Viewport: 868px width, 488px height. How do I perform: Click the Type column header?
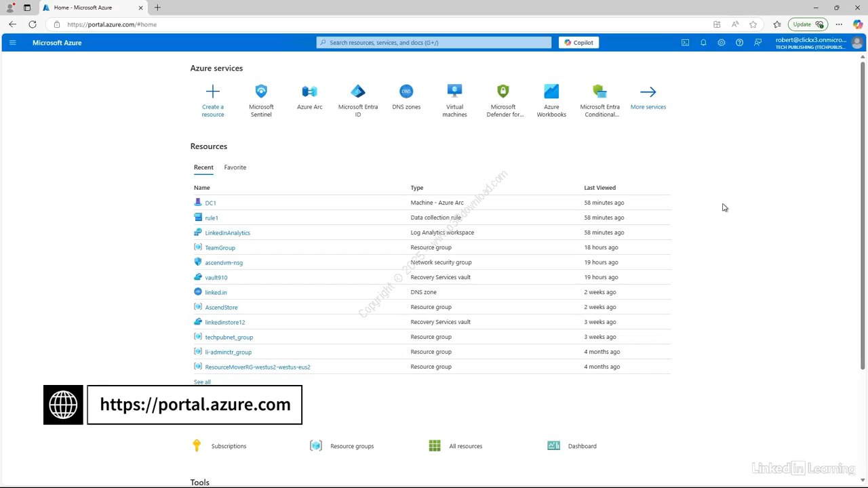pyautogui.click(x=417, y=188)
